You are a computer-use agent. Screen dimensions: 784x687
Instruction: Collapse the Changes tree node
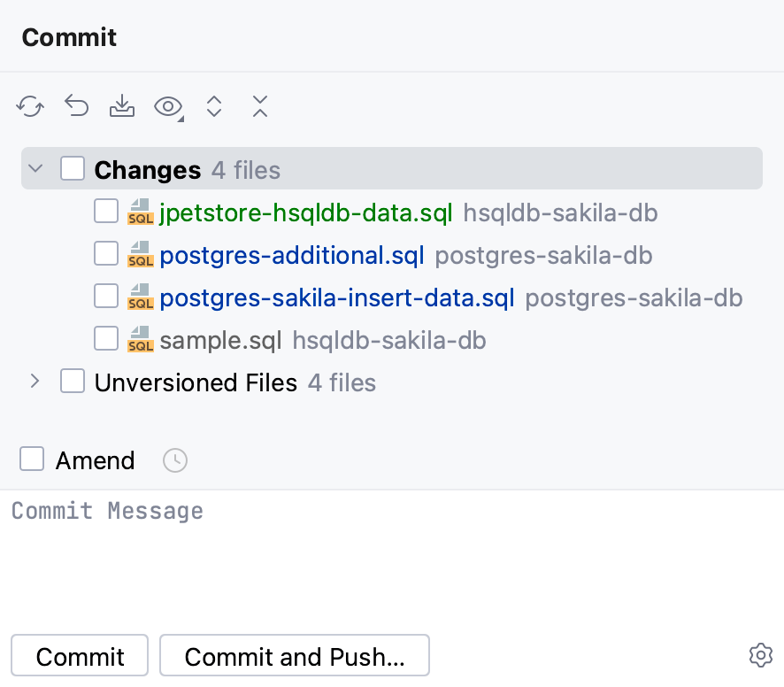tap(35, 168)
